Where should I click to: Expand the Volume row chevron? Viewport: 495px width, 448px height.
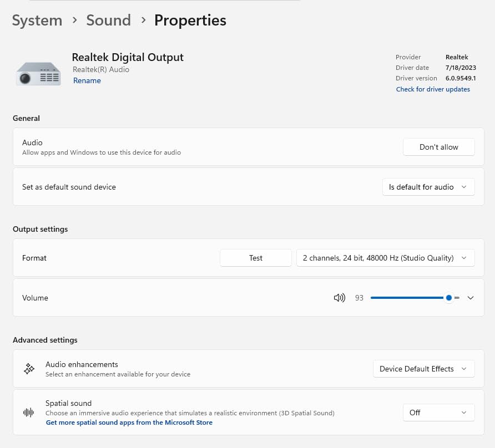(x=471, y=298)
